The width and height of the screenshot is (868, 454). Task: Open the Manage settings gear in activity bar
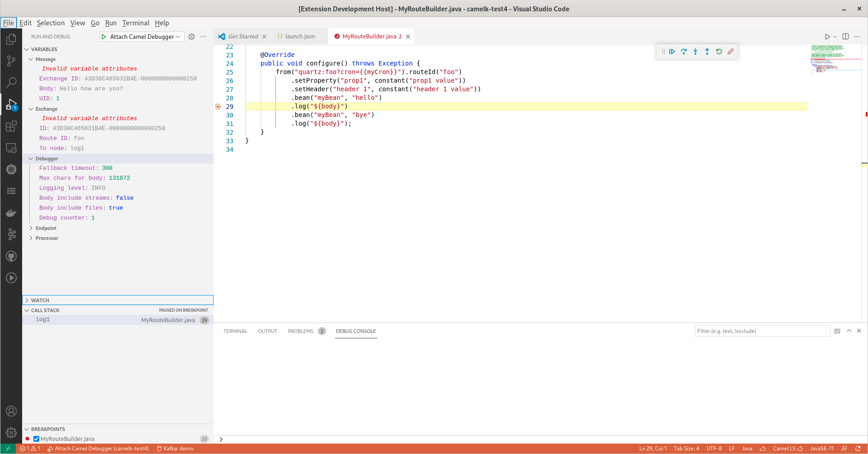(11, 433)
